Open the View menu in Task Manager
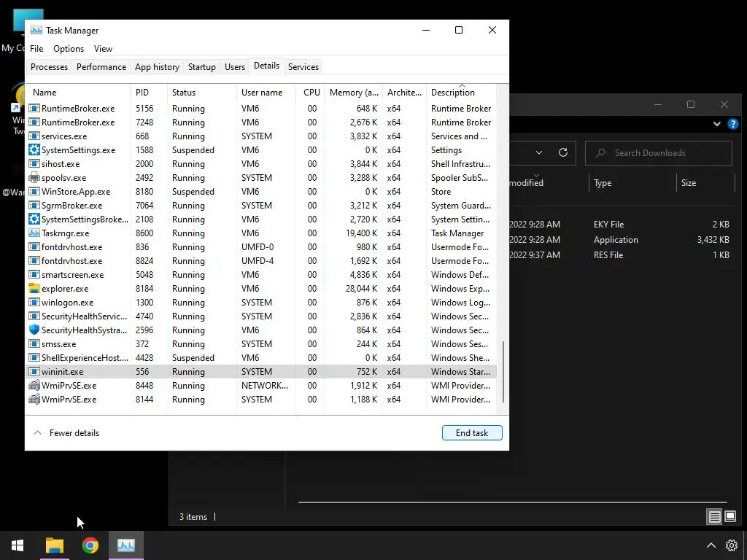This screenshot has width=747, height=560. (x=103, y=49)
